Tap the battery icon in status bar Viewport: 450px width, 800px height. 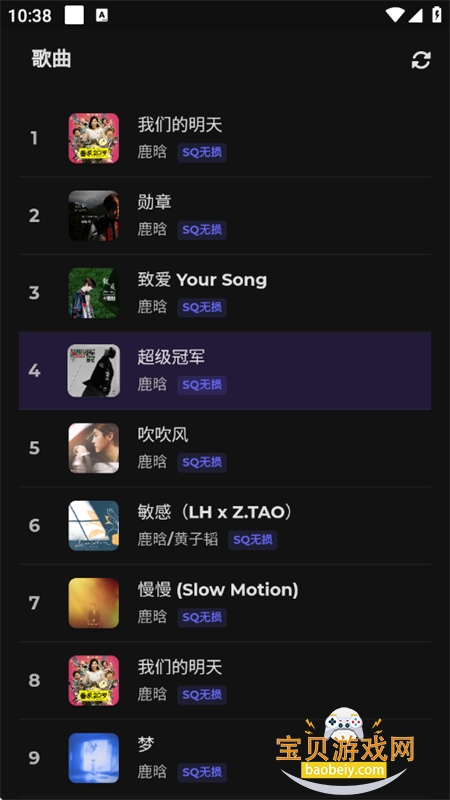(x=437, y=15)
